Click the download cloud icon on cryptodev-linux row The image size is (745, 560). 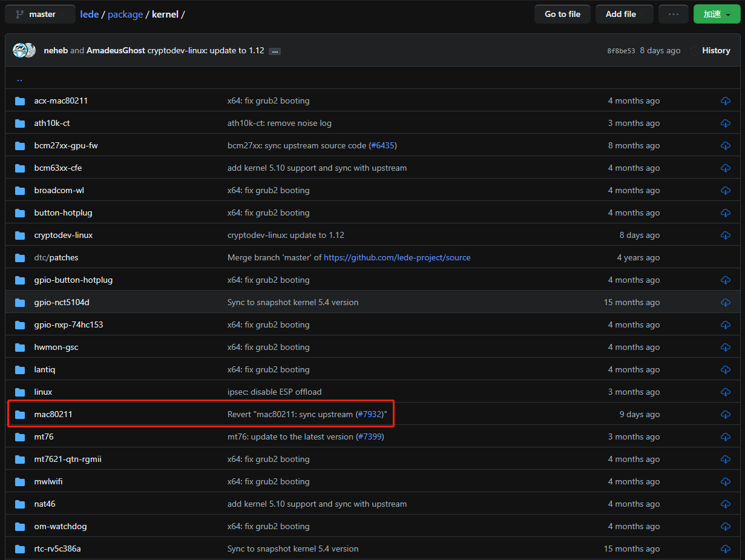pyautogui.click(x=725, y=235)
